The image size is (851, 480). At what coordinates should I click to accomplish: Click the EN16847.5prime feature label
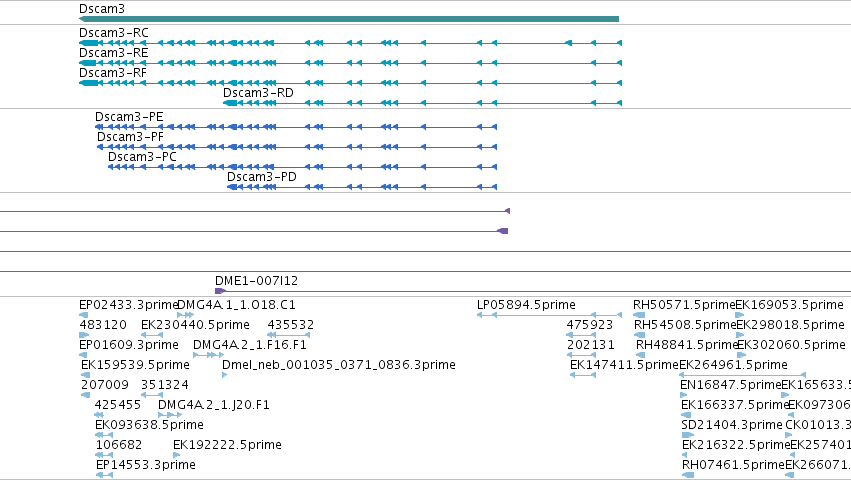pos(731,385)
